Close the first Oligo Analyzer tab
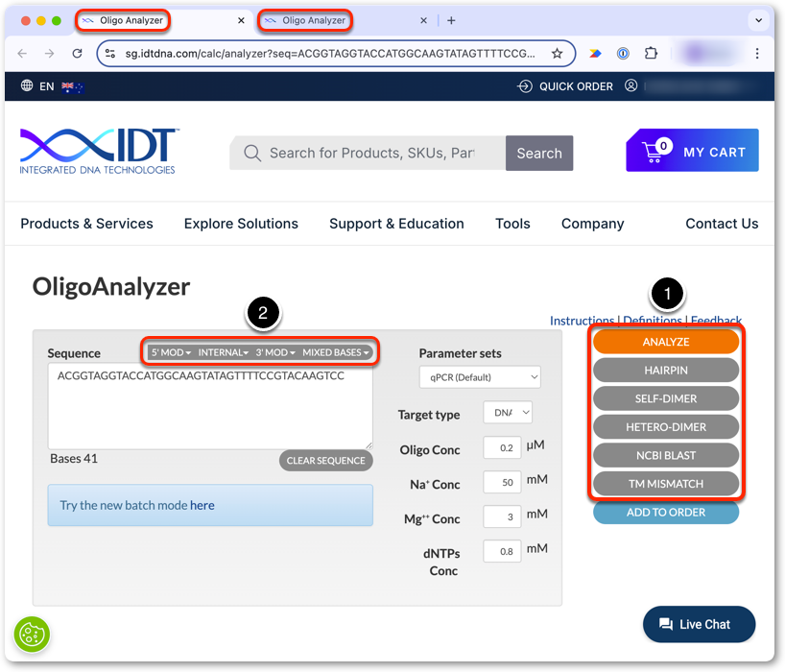Image resolution: width=785 pixels, height=672 pixels. [x=241, y=20]
